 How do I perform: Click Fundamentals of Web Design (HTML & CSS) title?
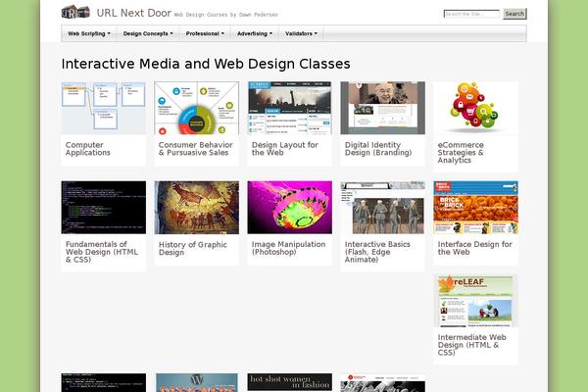pos(102,252)
